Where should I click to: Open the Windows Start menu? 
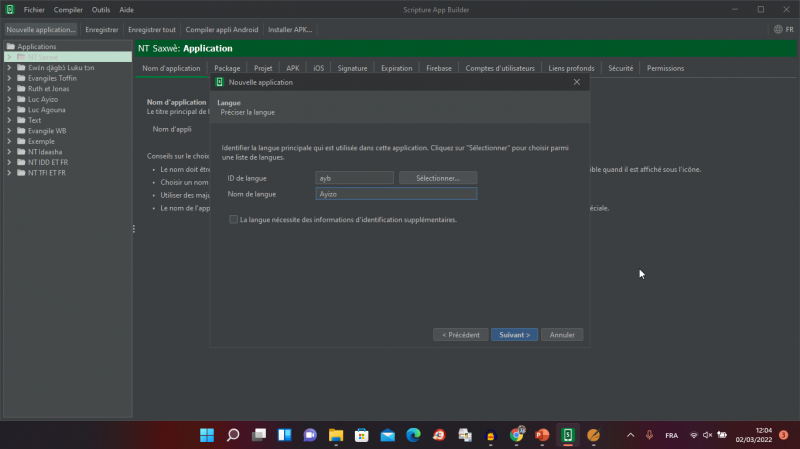(207, 435)
